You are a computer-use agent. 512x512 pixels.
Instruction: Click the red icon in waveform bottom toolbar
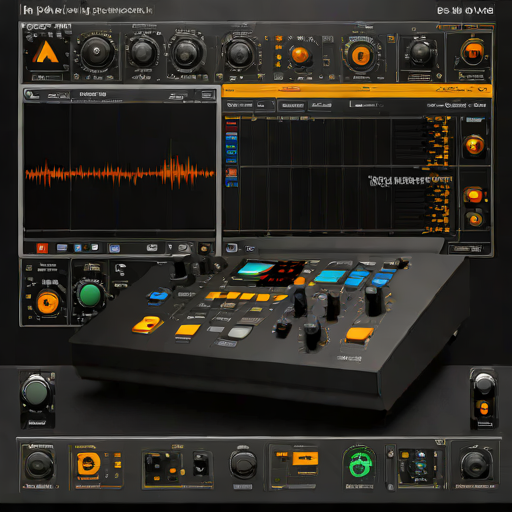coord(42,248)
